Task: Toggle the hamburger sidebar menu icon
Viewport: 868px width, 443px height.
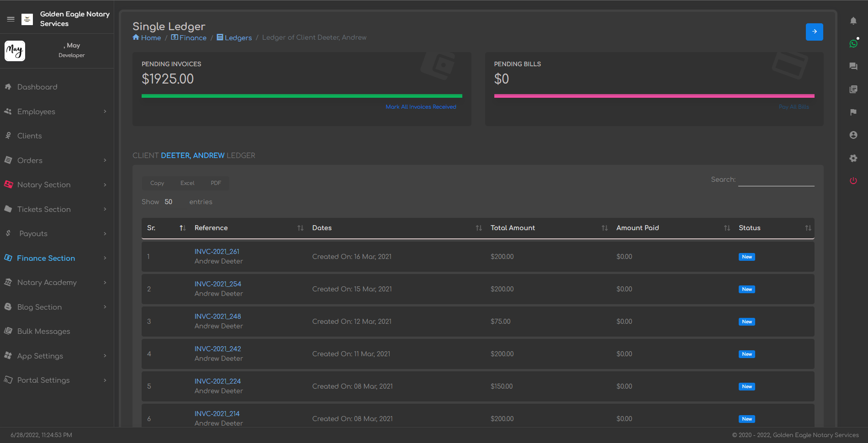Action: [11, 19]
